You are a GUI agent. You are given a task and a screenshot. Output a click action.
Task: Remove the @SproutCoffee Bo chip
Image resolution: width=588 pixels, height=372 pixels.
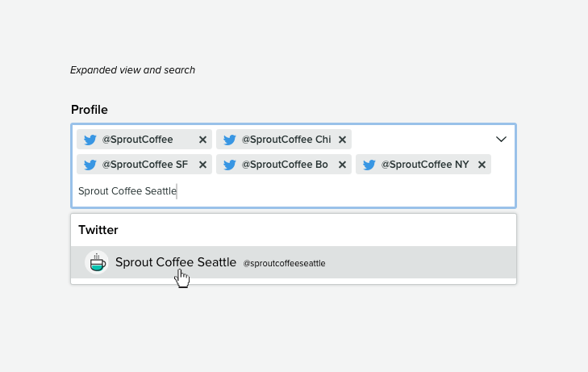(x=342, y=165)
